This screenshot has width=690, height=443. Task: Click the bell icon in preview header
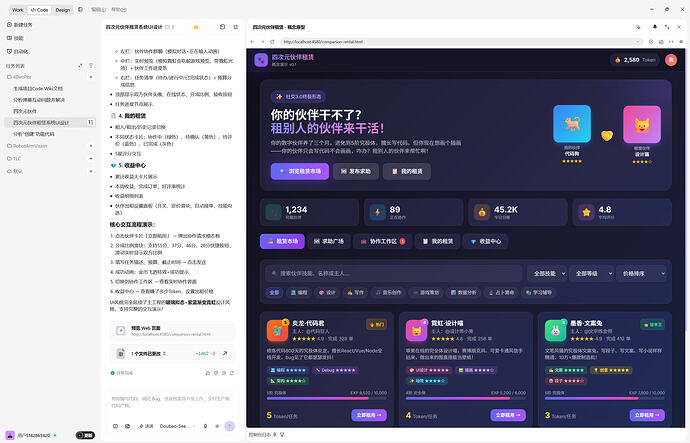[x=655, y=27]
